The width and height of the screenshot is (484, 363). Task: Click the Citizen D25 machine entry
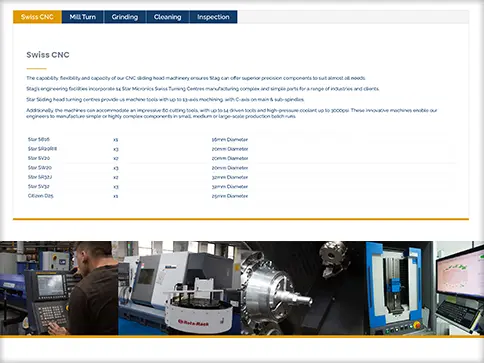click(41, 196)
